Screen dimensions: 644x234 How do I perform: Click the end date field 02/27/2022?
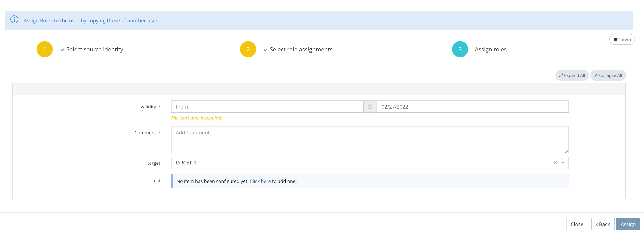click(472, 107)
